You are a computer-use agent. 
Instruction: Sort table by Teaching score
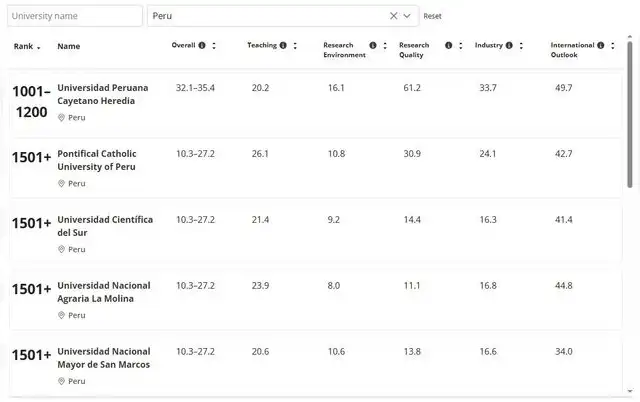pos(295,46)
